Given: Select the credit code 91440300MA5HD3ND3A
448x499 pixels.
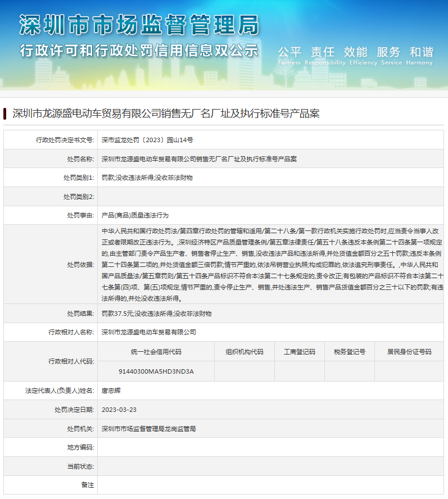Looking at the screenshot, I should point(156,371).
